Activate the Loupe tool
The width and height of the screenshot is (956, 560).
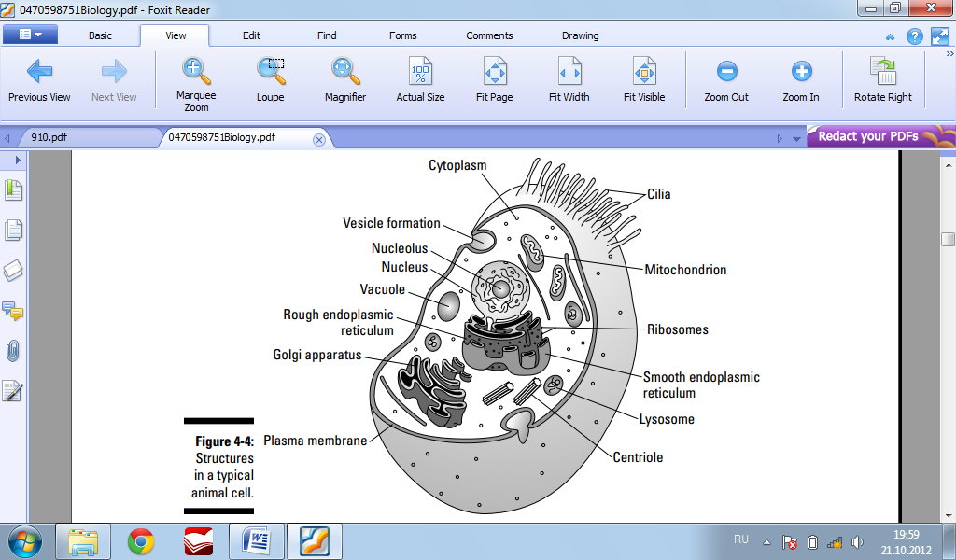tap(270, 80)
